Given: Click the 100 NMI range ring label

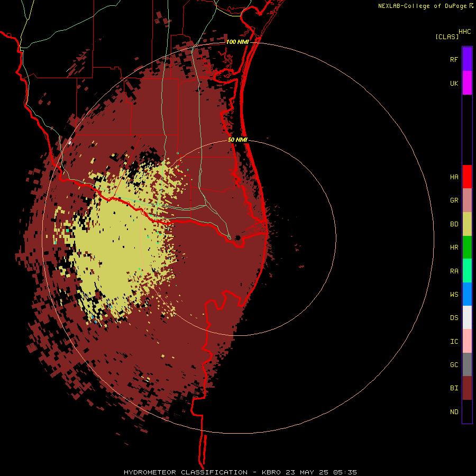Looking at the screenshot, I should 237,42.
